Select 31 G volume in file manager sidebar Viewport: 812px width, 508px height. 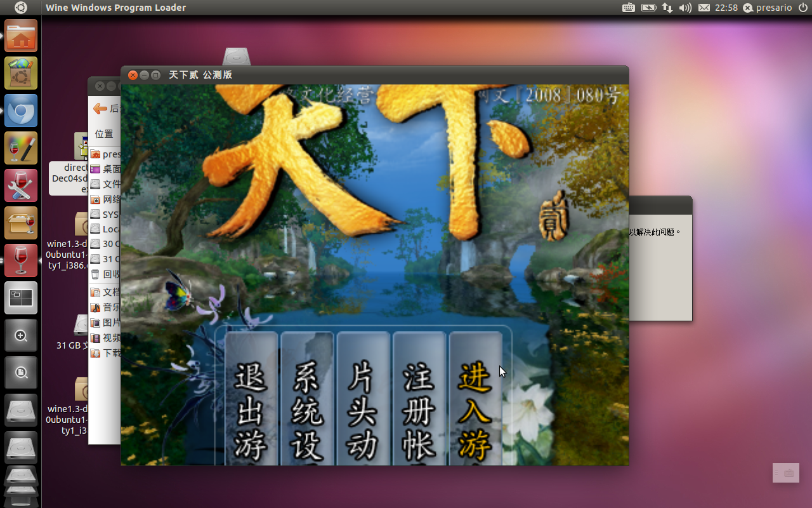coord(105,259)
